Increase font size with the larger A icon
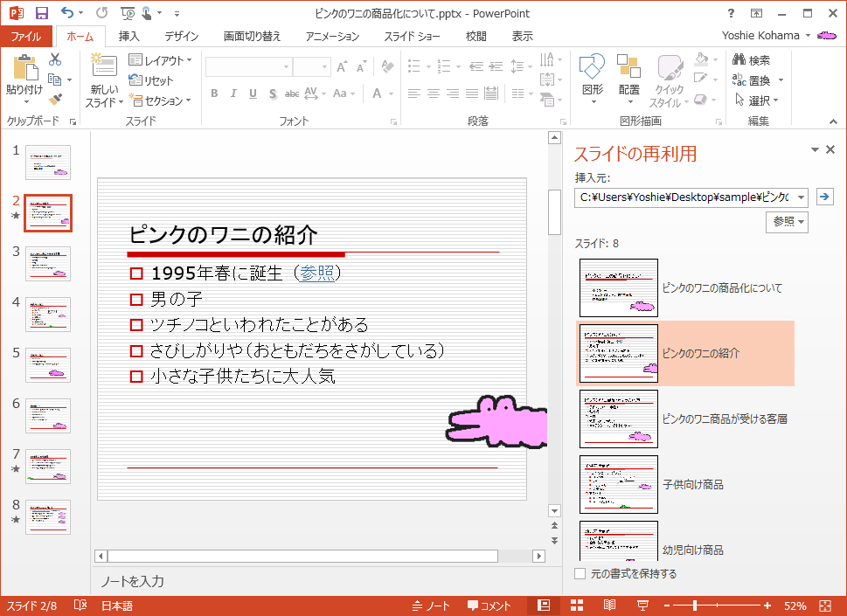 pos(342,67)
